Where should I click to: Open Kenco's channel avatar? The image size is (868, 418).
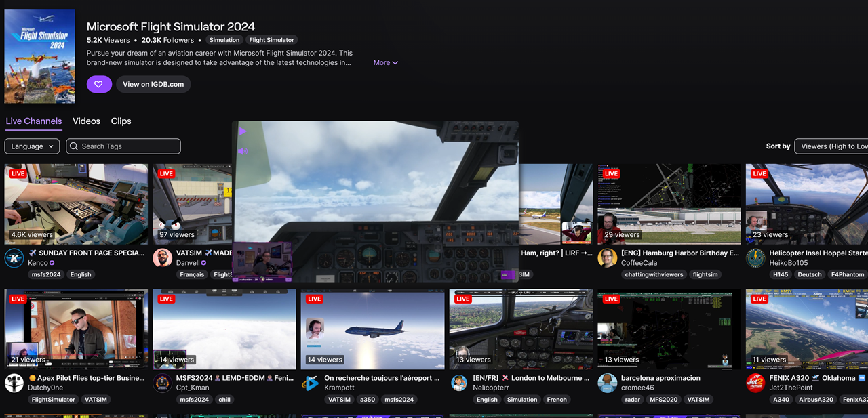14,258
